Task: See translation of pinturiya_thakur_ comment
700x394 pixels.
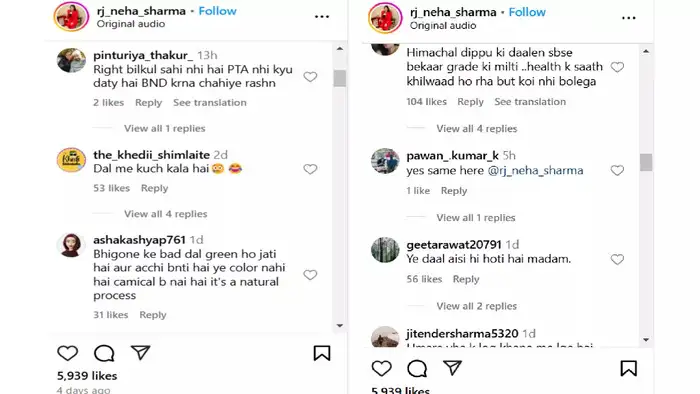Action: (x=210, y=103)
